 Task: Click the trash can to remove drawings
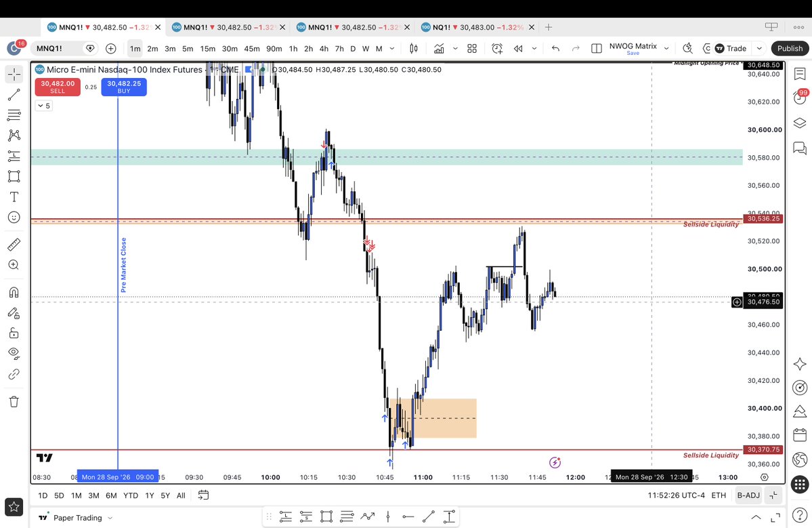click(x=14, y=401)
